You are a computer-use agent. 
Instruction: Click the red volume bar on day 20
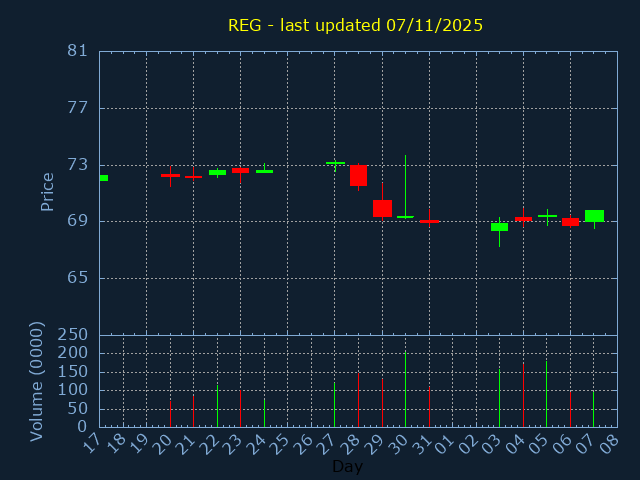[x=170, y=414]
